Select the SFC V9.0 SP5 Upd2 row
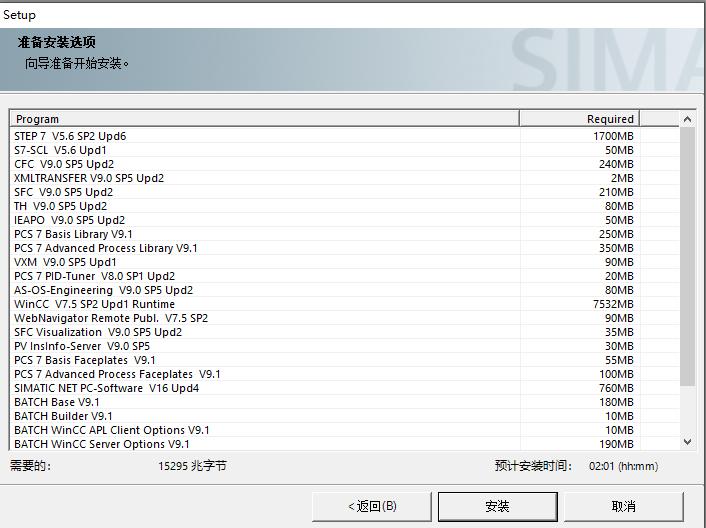This screenshot has height=528, width=706. click(344, 192)
